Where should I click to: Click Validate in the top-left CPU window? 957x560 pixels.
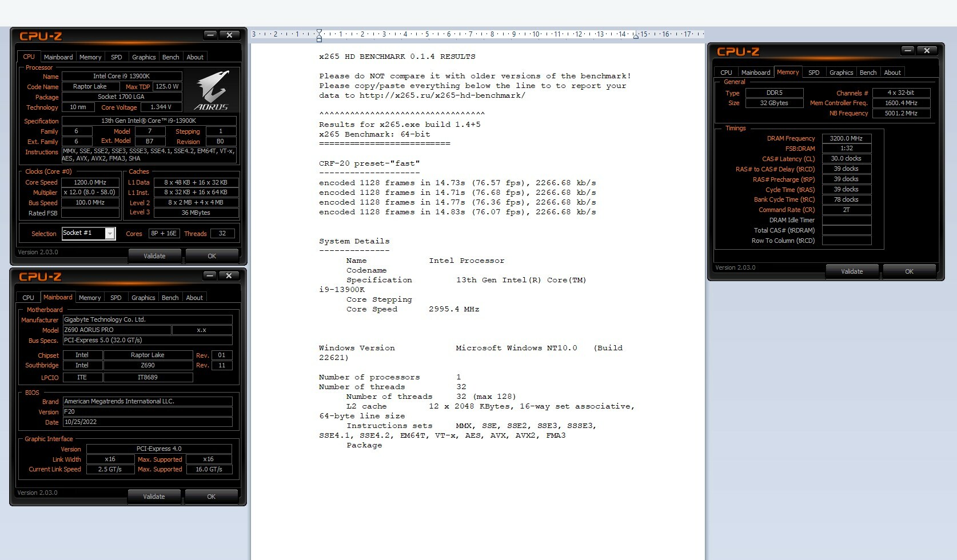[154, 256]
